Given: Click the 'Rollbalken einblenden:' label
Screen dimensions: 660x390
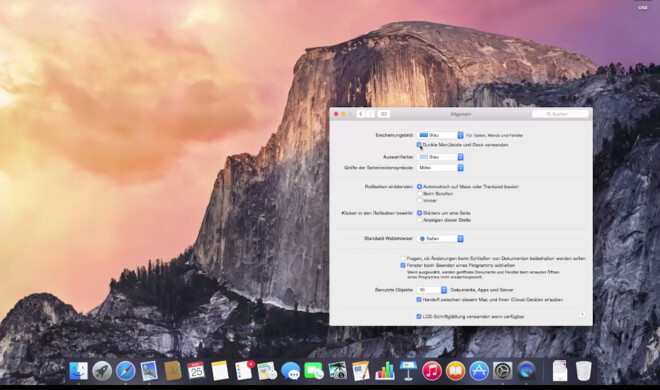Looking at the screenshot, I should tap(389, 186).
